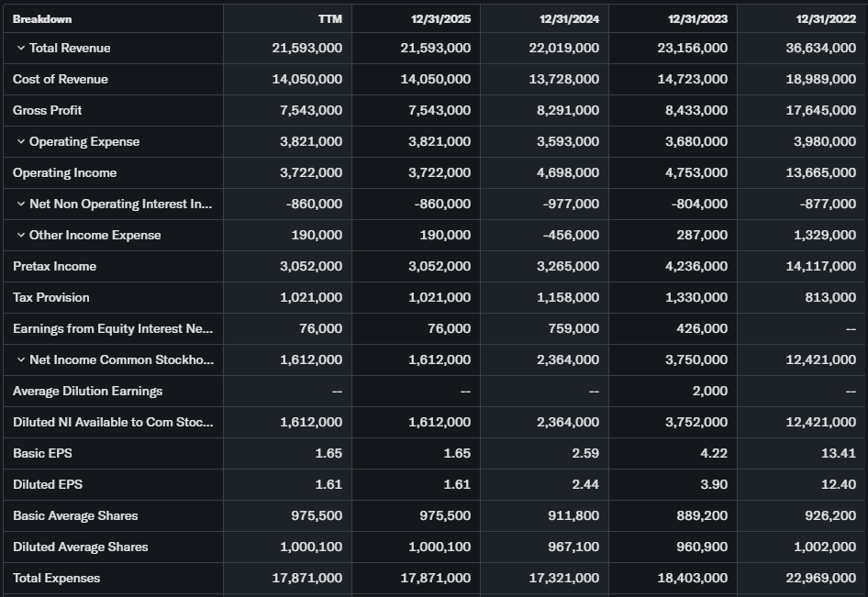
Task: Click the Total Expenses row label
Action: tap(57, 578)
